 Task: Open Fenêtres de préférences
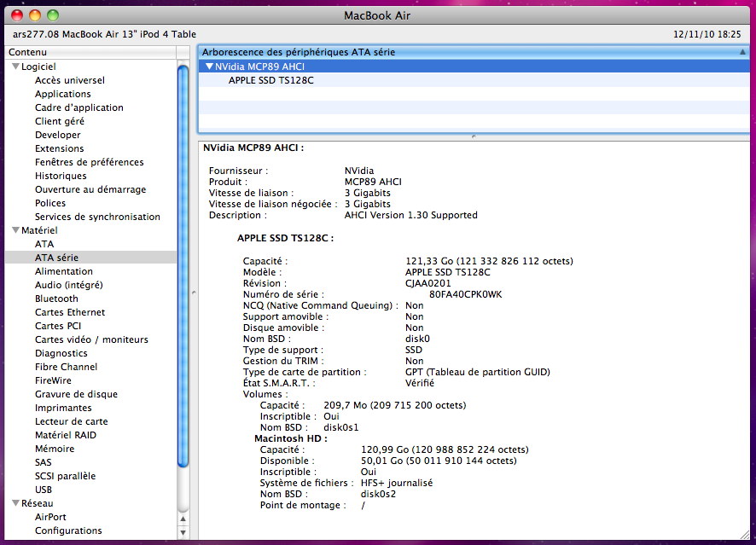tap(90, 162)
